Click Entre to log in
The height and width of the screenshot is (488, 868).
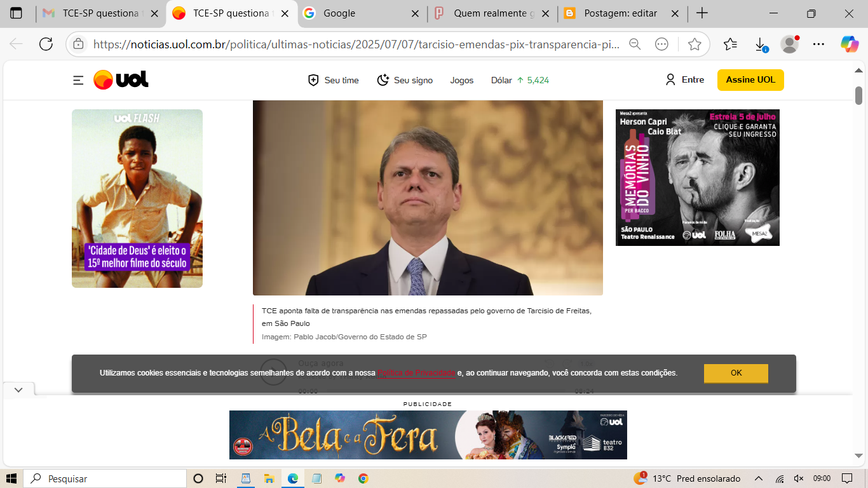(684, 80)
